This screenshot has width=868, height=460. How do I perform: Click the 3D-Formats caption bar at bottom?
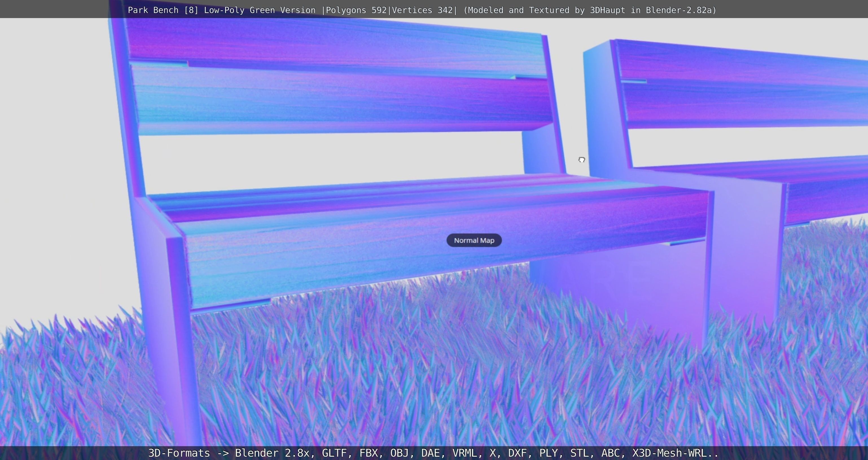click(433, 453)
